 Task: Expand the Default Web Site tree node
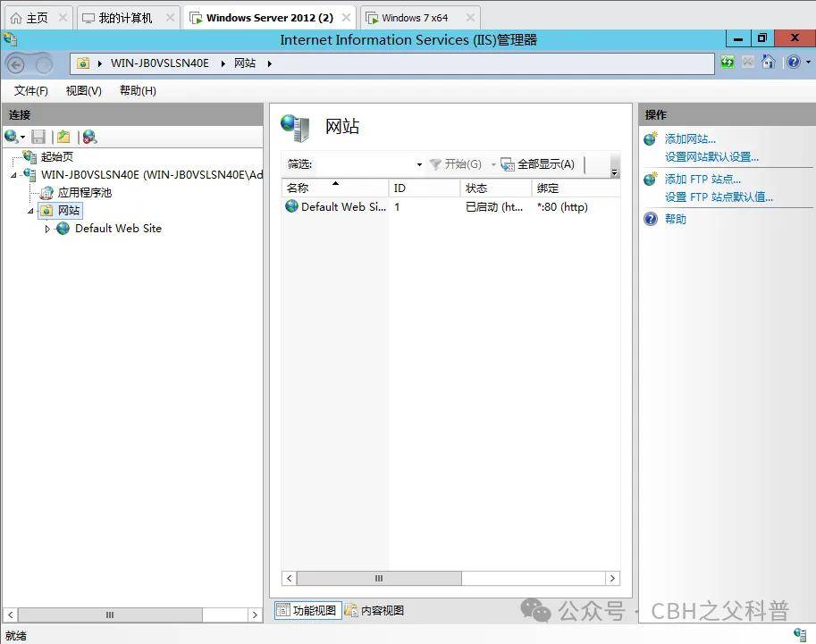(x=48, y=229)
